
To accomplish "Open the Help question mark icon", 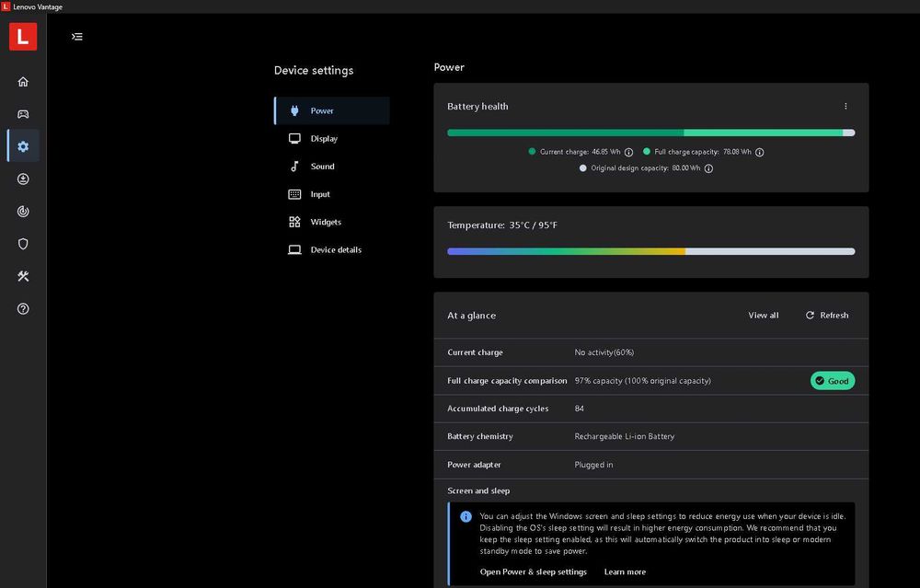I will click(23, 308).
